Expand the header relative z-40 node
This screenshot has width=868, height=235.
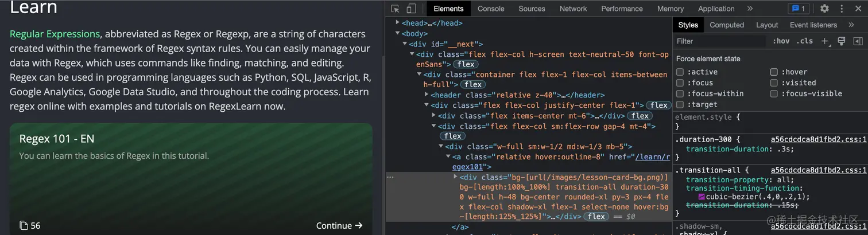427,95
